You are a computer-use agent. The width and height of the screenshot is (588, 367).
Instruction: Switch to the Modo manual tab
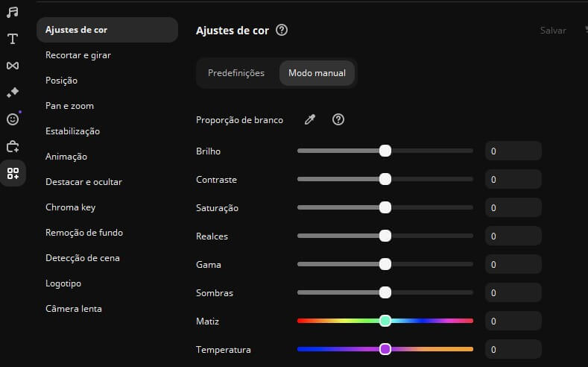click(317, 73)
